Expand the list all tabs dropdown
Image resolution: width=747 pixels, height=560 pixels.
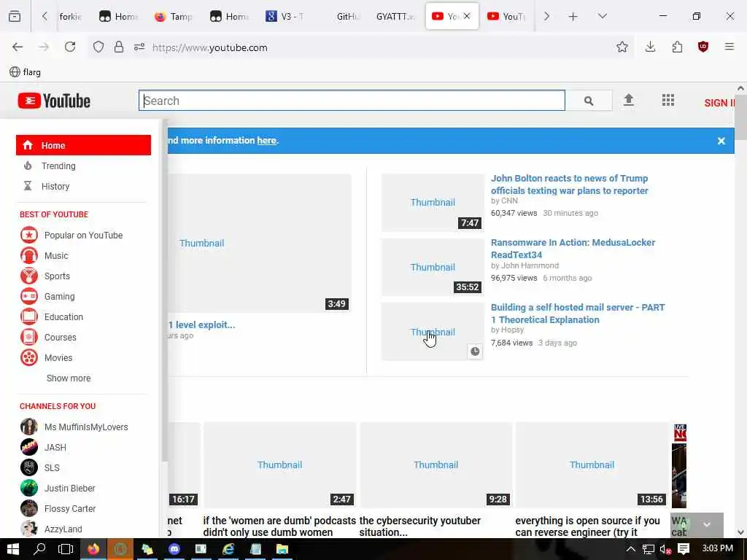[602, 17]
